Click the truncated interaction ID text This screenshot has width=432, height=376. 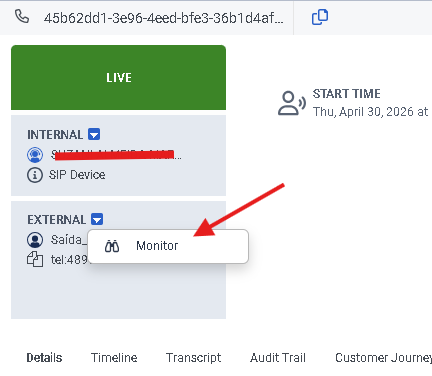tap(163, 18)
